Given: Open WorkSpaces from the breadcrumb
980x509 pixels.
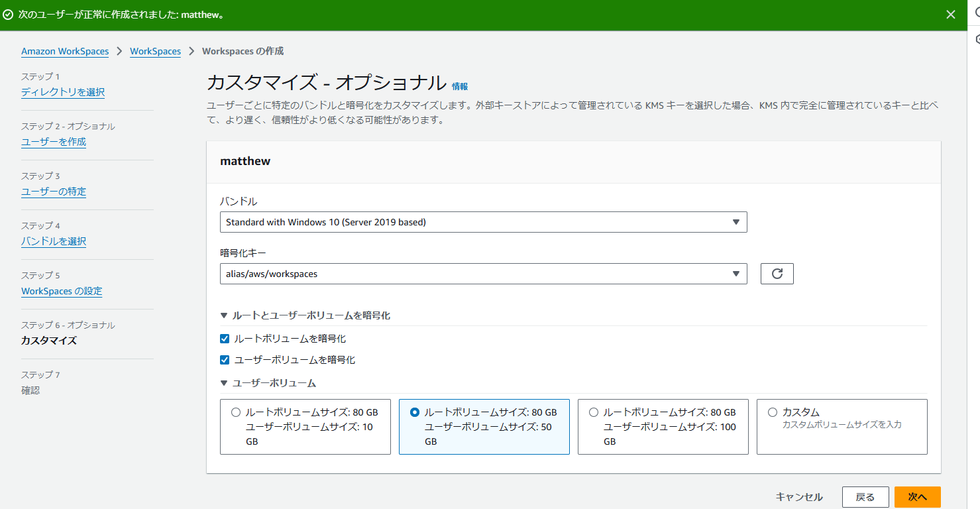Looking at the screenshot, I should coord(155,51).
